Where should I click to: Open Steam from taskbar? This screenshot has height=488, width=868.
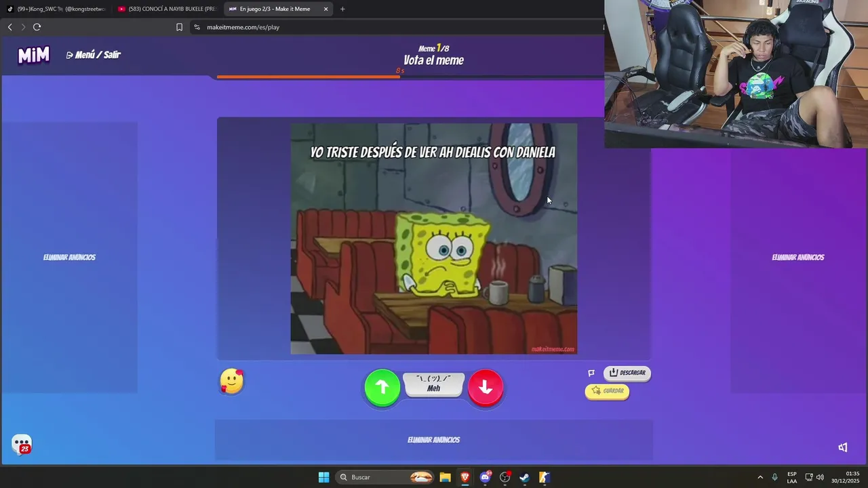[524, 477]
